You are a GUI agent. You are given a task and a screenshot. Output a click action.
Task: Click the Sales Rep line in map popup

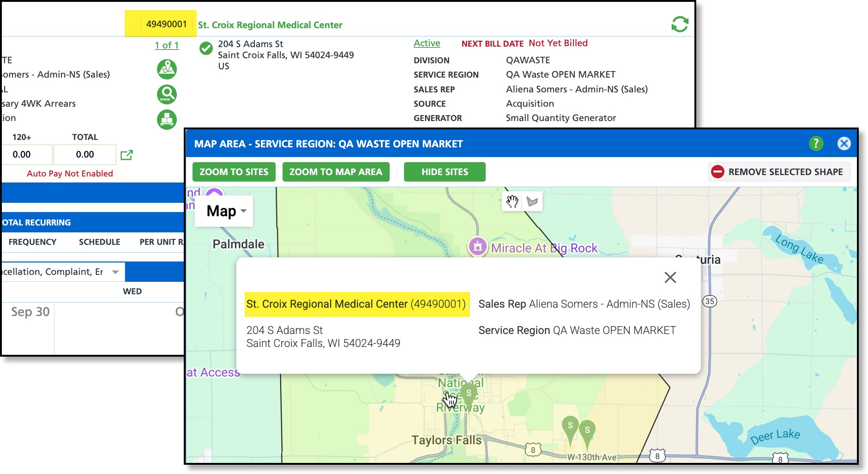click(584, 304)
